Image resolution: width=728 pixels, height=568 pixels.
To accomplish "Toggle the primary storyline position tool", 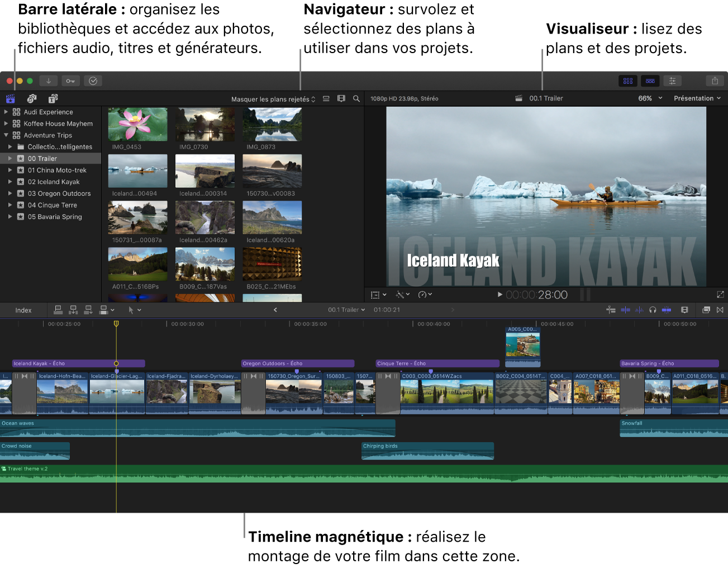I will pyautogui.click(x=611, y=310).
